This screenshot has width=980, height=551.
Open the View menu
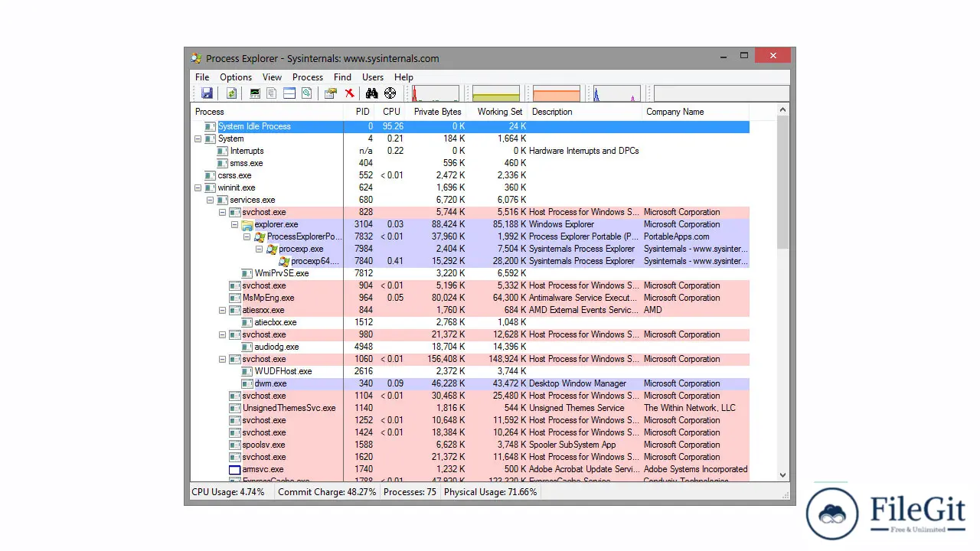pyautogui.click(x=272, y=77)
